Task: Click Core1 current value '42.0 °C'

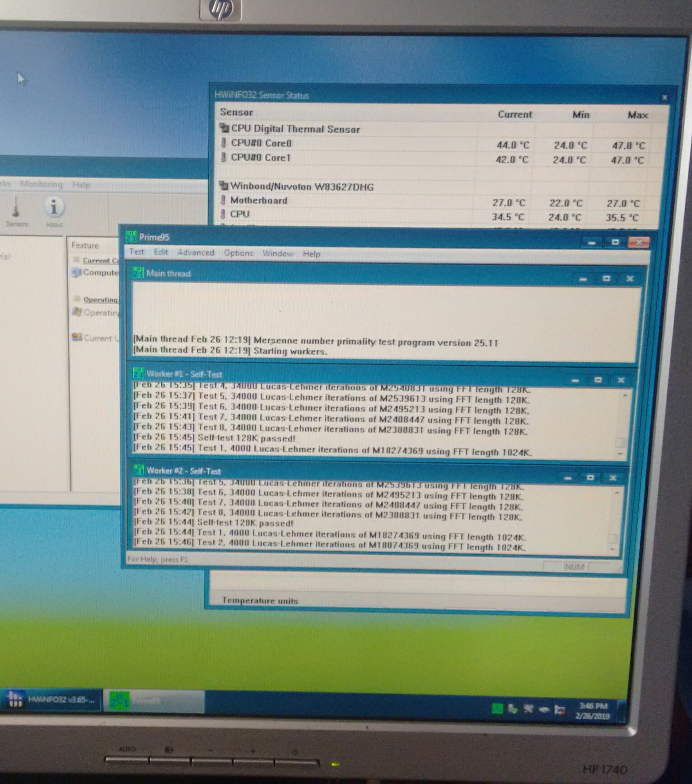Action: [x=512, y=159]
